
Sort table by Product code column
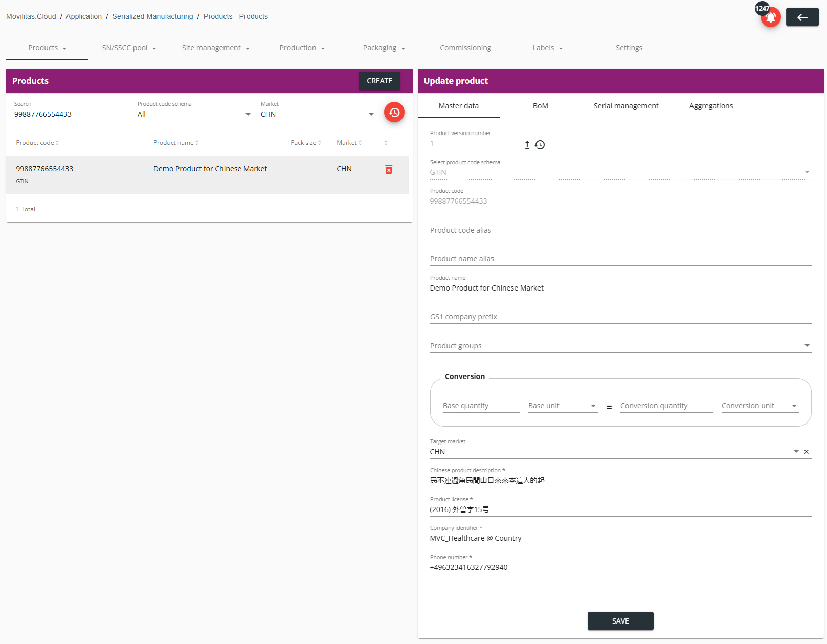click(37, 143)
